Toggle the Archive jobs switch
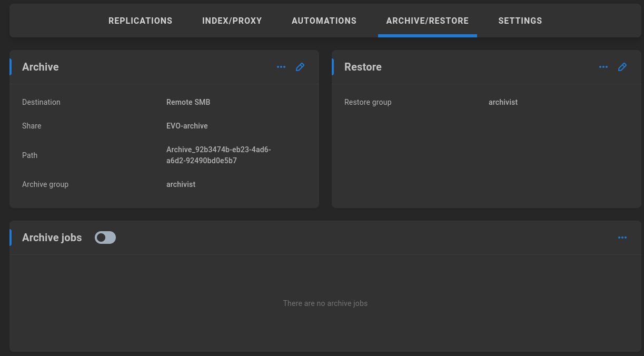The width and height of the screenshot is (644, 356). pos(105,238)
